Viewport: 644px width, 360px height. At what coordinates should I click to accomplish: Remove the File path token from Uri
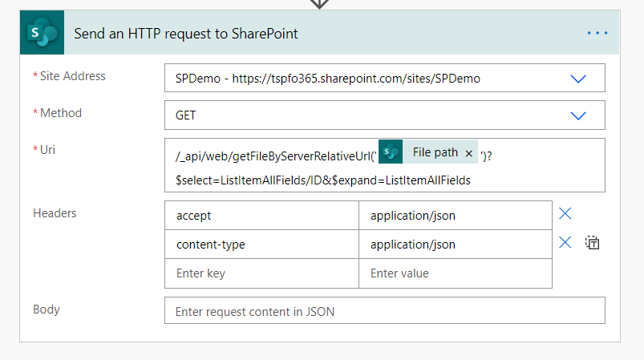(468, 153)
